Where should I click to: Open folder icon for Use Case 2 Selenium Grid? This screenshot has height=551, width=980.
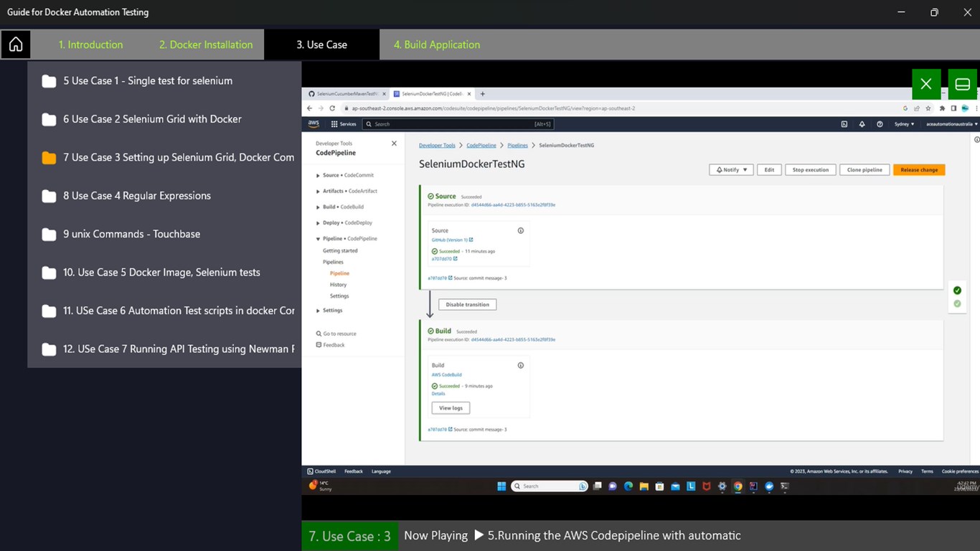click(49, 120)
